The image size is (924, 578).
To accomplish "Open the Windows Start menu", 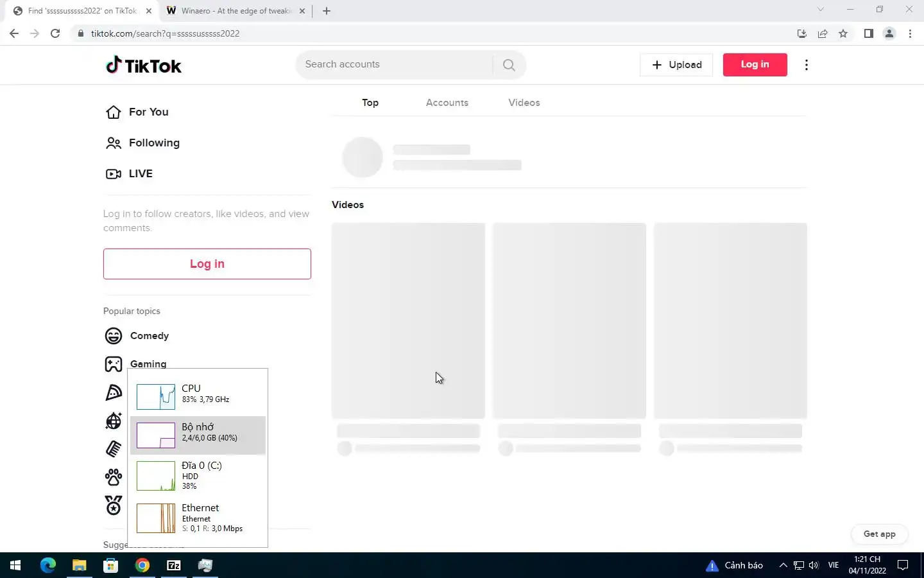I will point(15,565).
